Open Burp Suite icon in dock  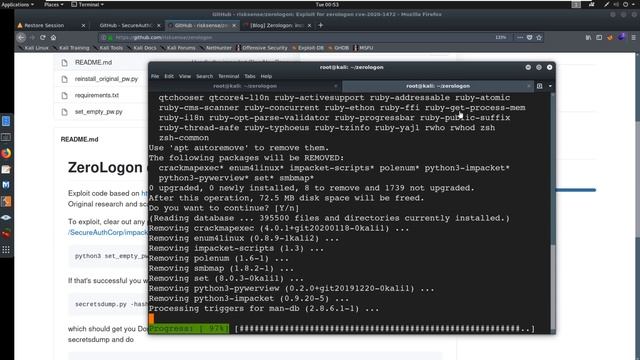pyautogui.click(x=6, y=201)
